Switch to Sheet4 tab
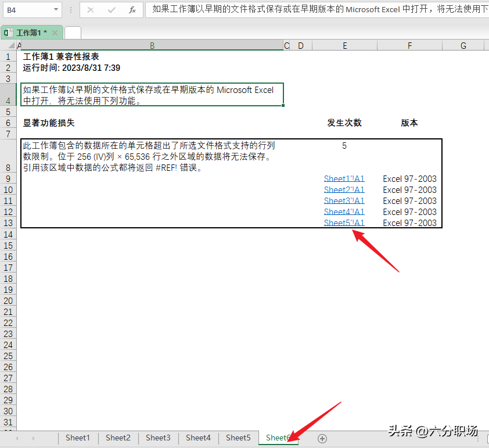The width and height of the screenshot is (489, 448). click(198, 438)
